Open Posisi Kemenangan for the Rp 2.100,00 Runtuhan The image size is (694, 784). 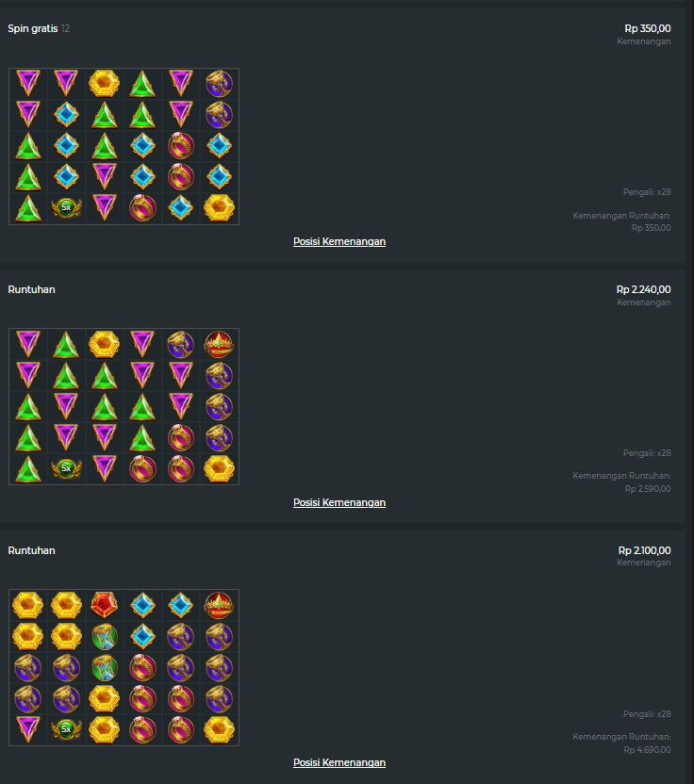pos(339,762)
